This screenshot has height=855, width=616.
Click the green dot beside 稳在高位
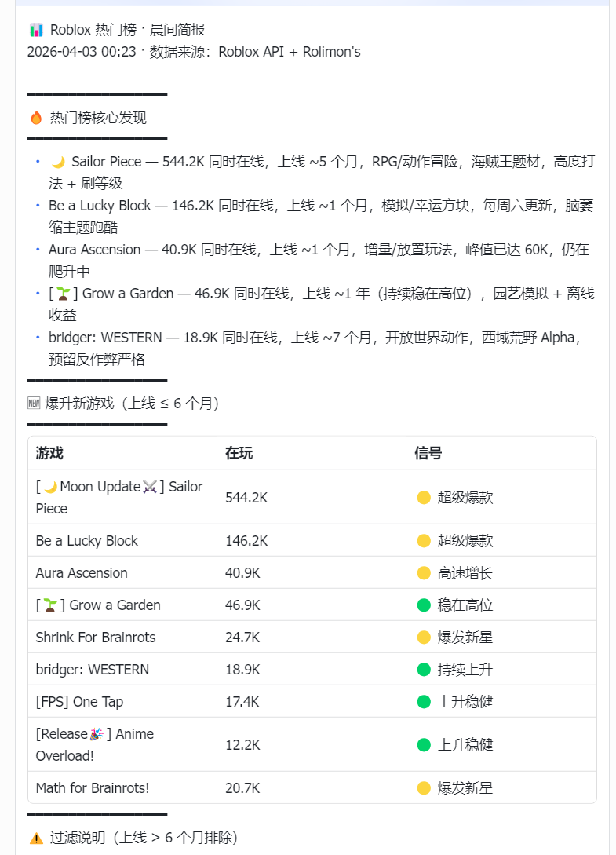tap(424, 605)
